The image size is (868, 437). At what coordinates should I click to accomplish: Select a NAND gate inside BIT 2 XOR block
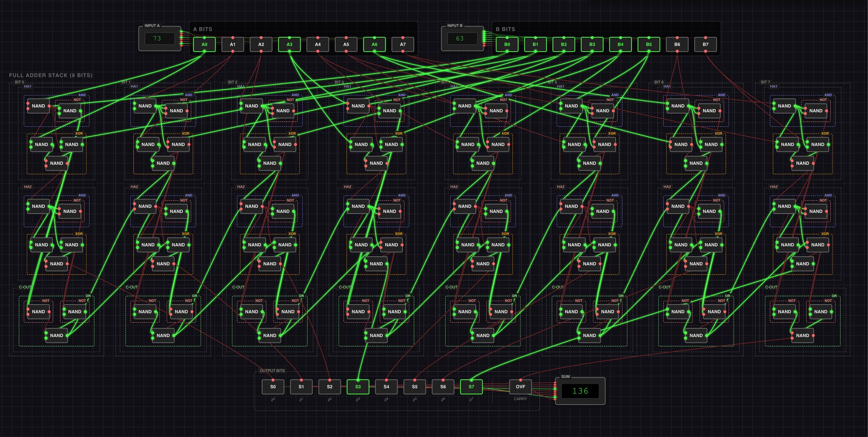[255, 144]
